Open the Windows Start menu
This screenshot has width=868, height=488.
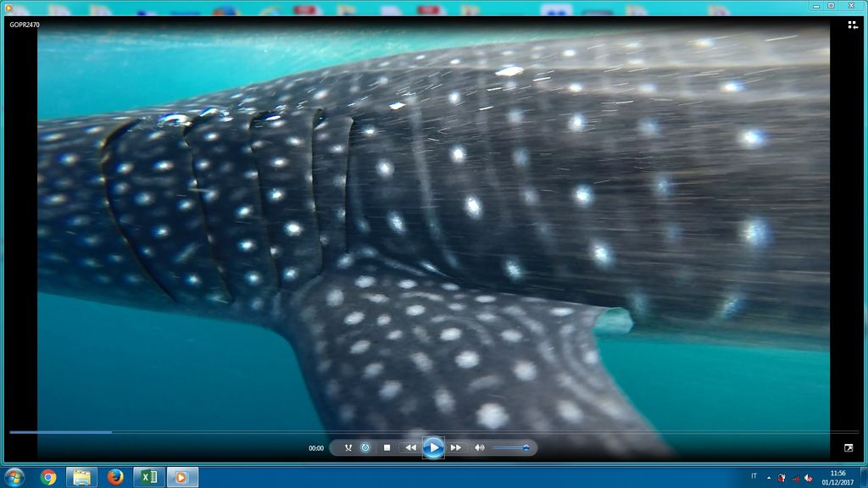click(x=14, y=477)
